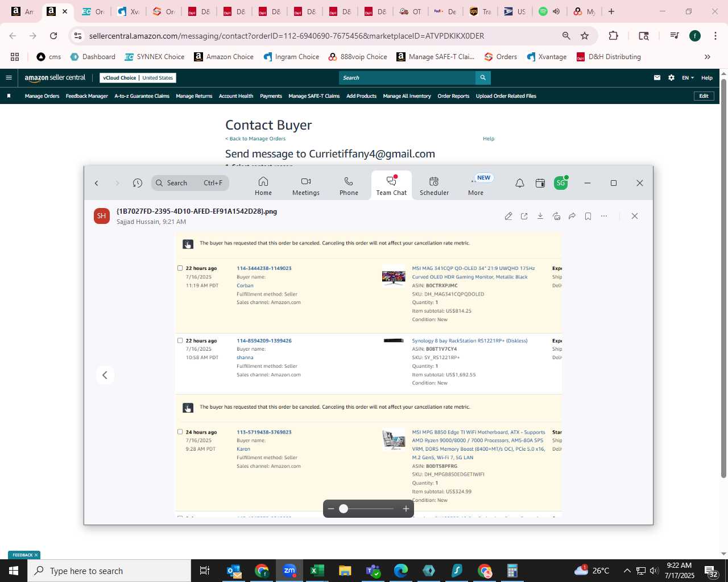The image size is (728, 582).
Task: Open Zoom Scheduler tab
Action: (434, 186)
